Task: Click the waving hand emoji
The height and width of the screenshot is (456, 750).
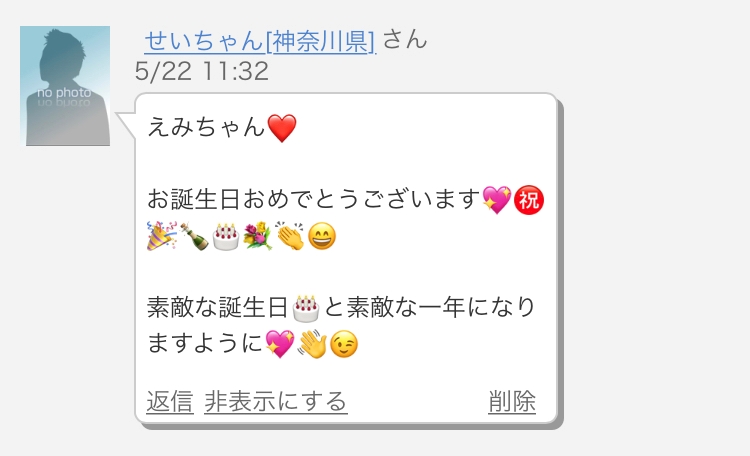Action: click(x=312, y=344)
